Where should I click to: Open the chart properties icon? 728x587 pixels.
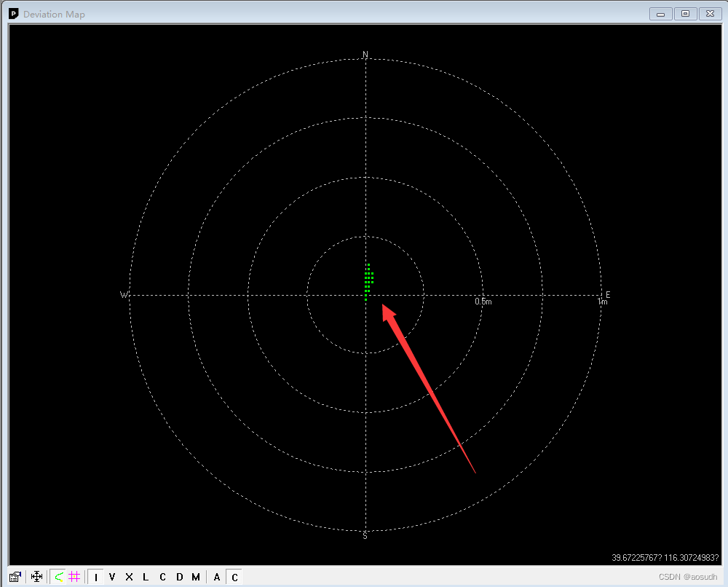15,577
